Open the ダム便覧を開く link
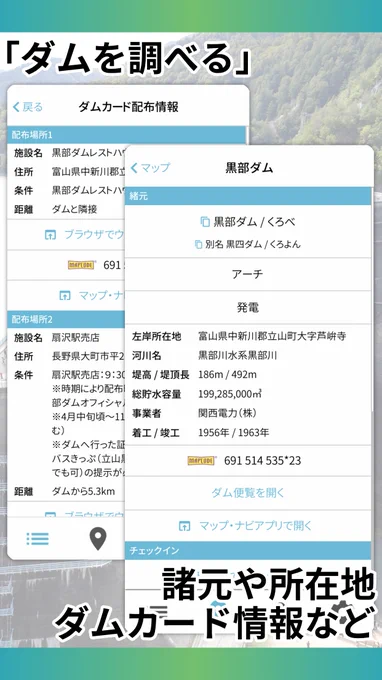382x680 pixels. (x=248, y=493)
